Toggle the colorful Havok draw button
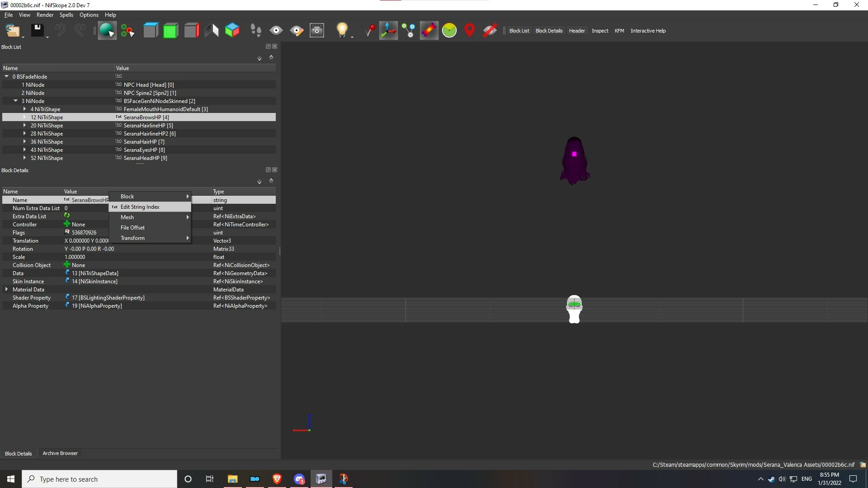The width and height of the screenshot is (868, 488). (429, 31)
